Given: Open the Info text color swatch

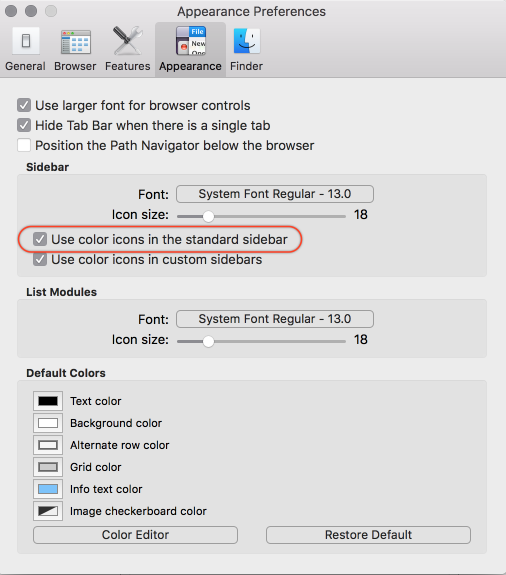Looking at the screenshot, I should (48, 489).
